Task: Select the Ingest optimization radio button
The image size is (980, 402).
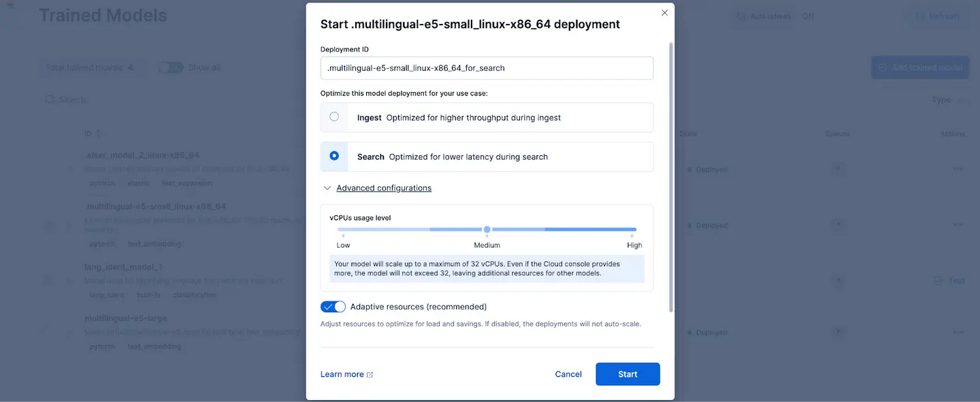Action: coord(334,117)
